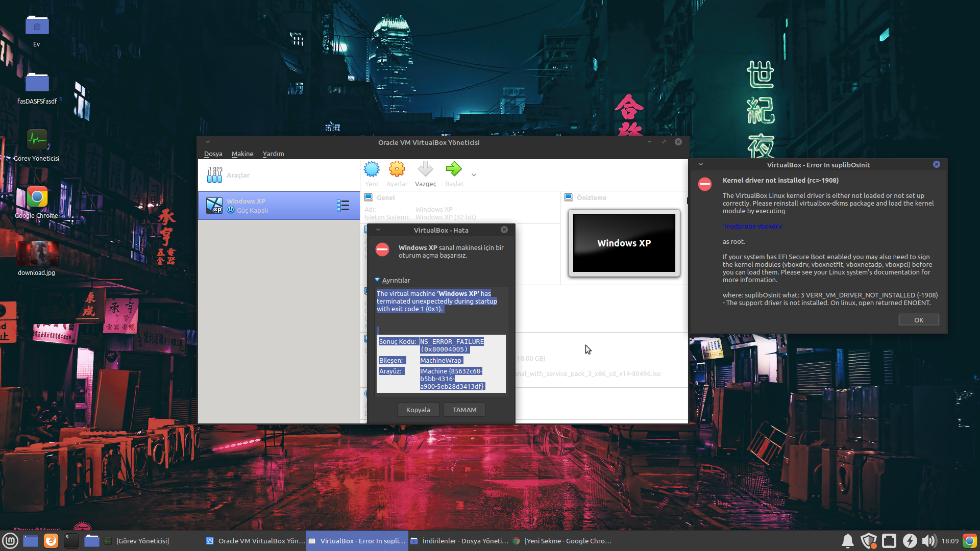This screenshot has width=980, height=551.
Task: Open Ayarlar settings gear icon
Action: click(x=397, y=169)
